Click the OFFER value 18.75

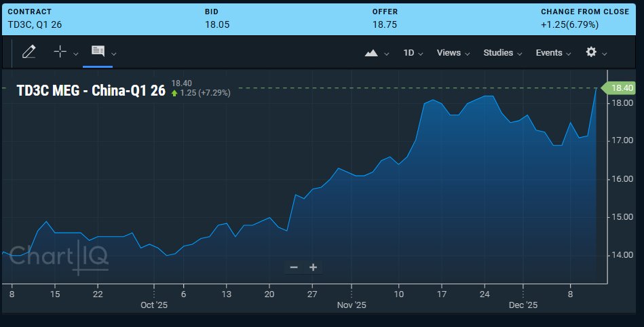(385, 24)
